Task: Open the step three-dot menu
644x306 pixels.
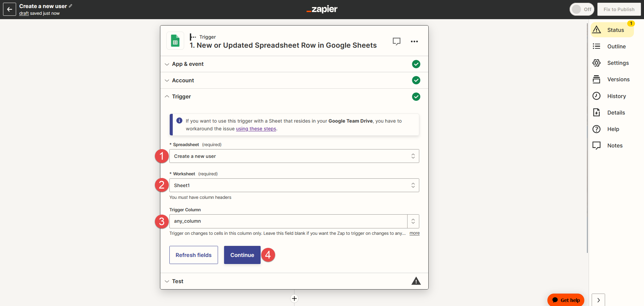Action: pos(414,41)
